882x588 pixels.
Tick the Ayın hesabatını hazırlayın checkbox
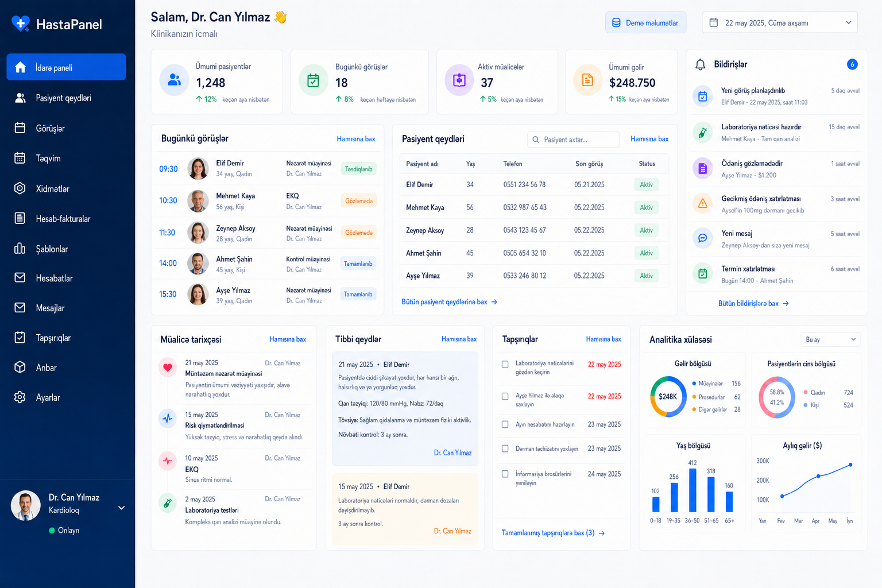click(x=505, y=424)
